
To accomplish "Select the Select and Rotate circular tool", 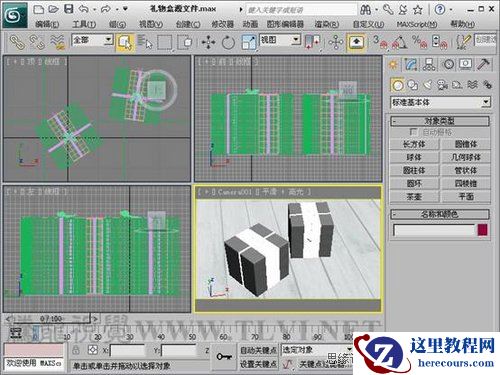I will (x=228, y=43).
